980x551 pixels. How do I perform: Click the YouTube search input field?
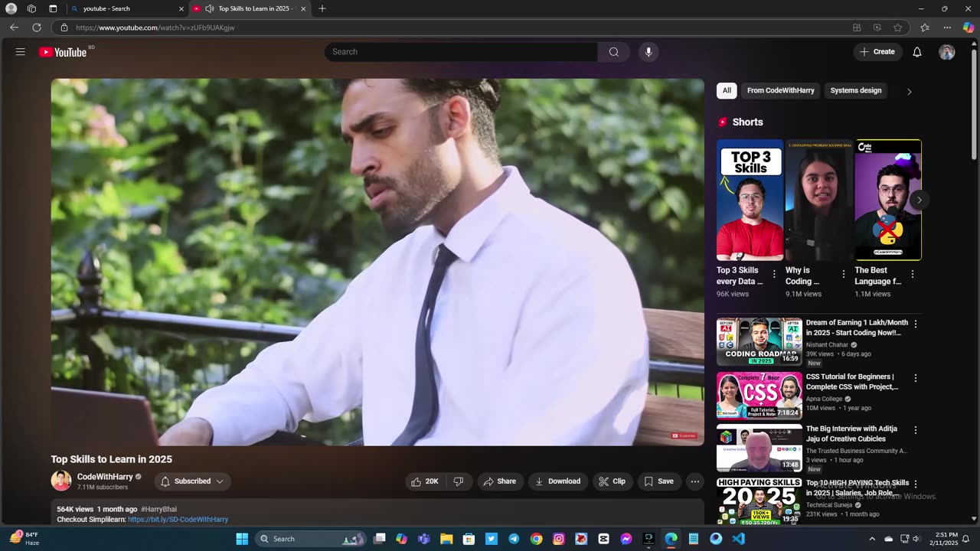click(461, 52)
